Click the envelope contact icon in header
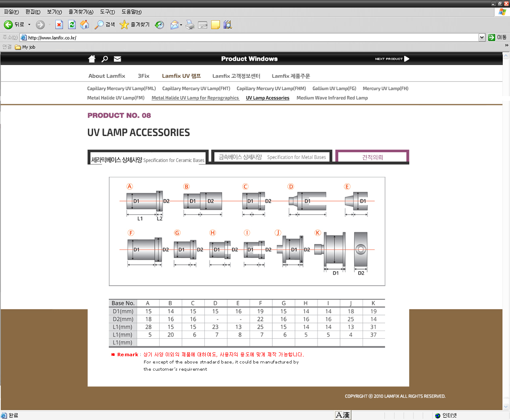The image size is (510, 420). click(x=117, y=59)
